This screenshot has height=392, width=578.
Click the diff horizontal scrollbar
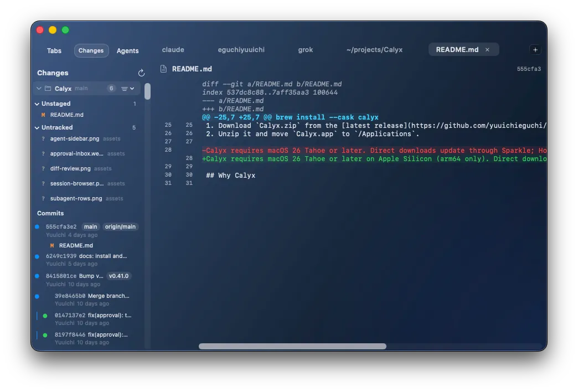[292, 347]
